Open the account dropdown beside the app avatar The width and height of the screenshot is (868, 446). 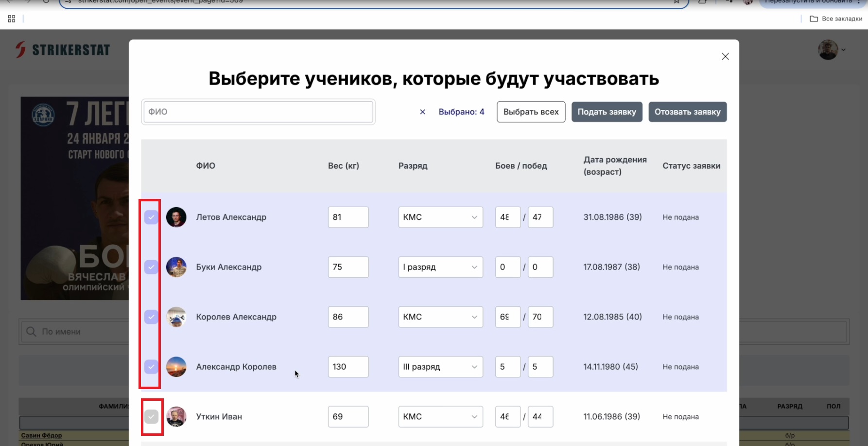tap(844, 49)
